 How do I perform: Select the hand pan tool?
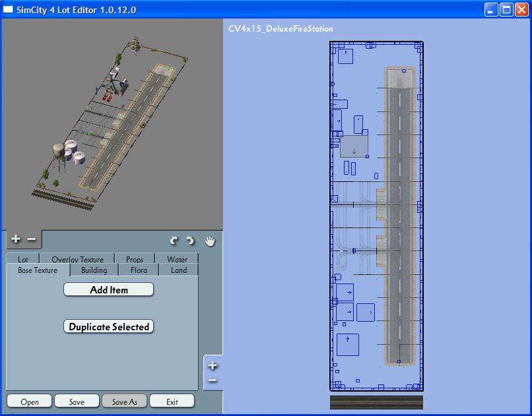pos(211,241)
